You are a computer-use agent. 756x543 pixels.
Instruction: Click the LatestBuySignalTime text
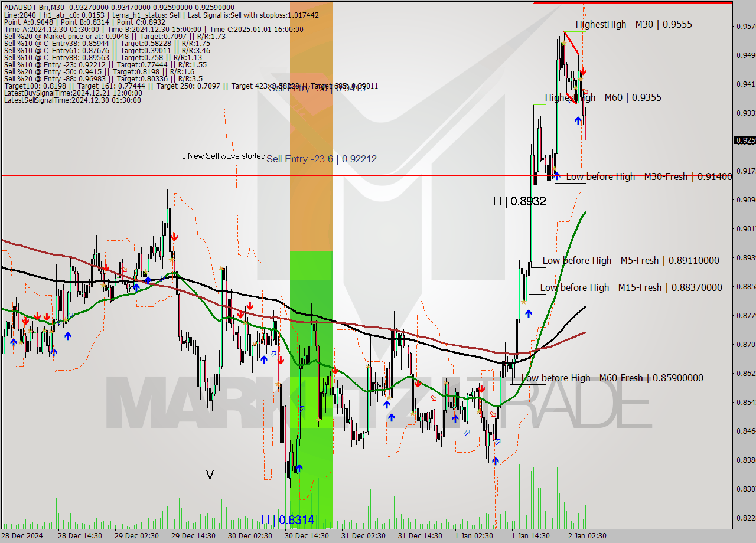click(x=73, y=93)
